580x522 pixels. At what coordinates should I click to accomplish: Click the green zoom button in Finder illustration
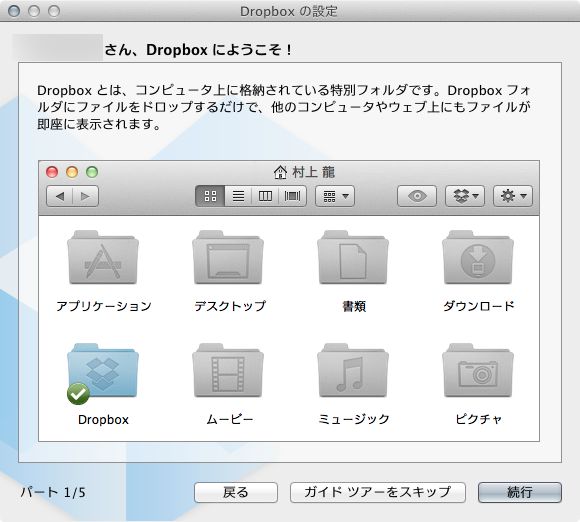92,172
